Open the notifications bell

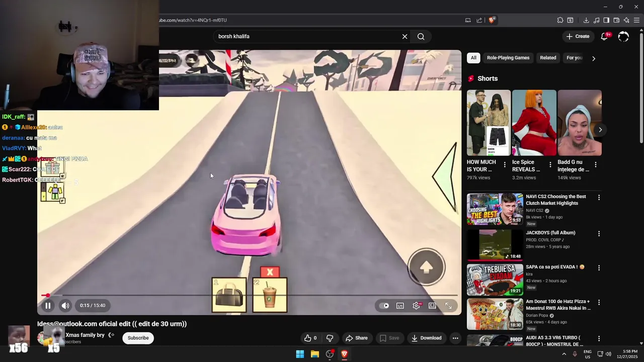pos(605,36)
